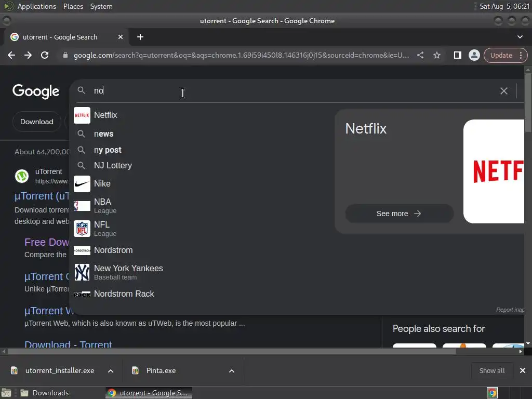This screenshot has width=532, height=399.
Task: Click the Update button in Chrome toolbar
Action: 501,55
